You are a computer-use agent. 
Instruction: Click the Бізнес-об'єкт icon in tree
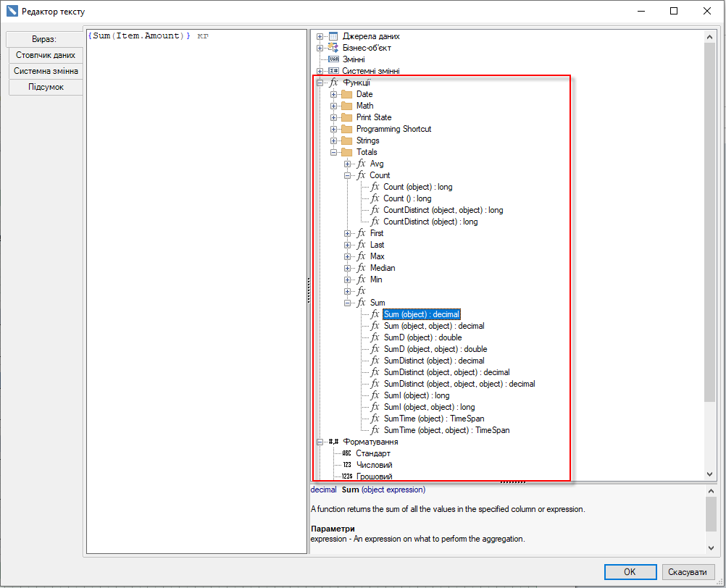coord(333,48)
